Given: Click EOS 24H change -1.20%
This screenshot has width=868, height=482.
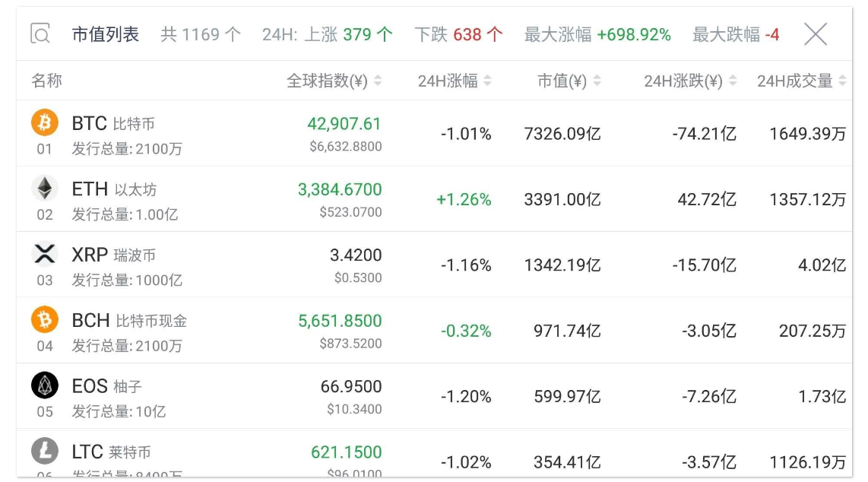Looking at the screenshot, I should [x=466, y=396].
